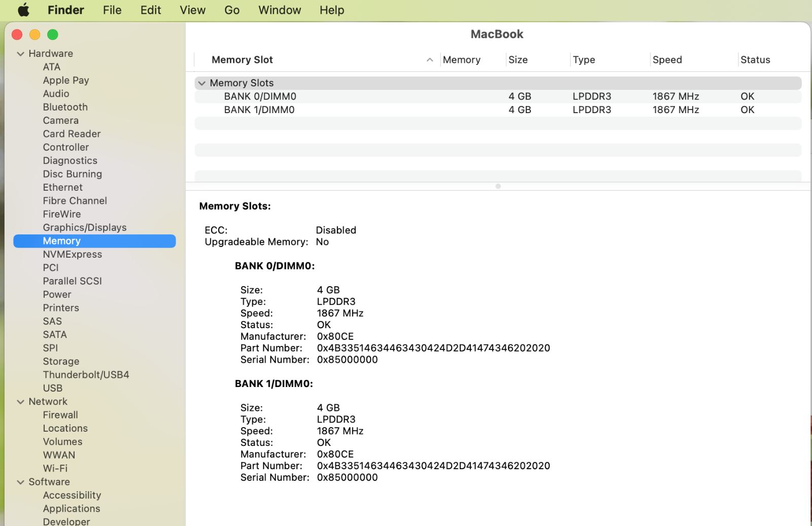Open the Finder menu
The height and width of the screenshot is (526, 812).
coord(65,10)
